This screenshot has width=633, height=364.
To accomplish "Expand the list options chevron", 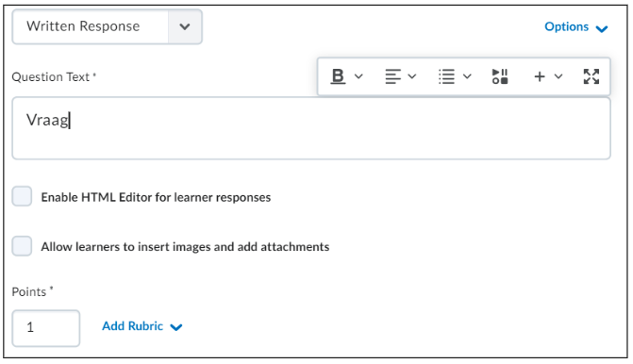I will 467,76.
